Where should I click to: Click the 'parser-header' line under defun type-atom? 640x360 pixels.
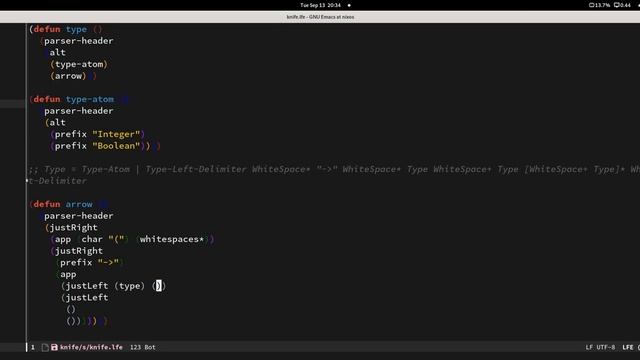[x=79, y=111]
